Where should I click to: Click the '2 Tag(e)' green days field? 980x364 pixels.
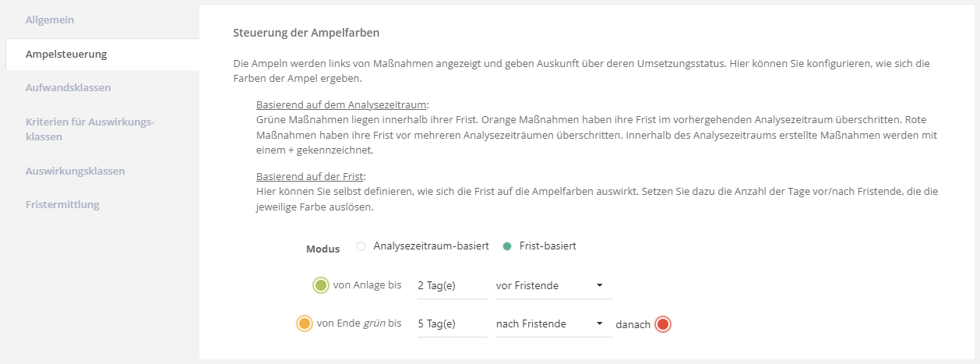pos(452,286)
